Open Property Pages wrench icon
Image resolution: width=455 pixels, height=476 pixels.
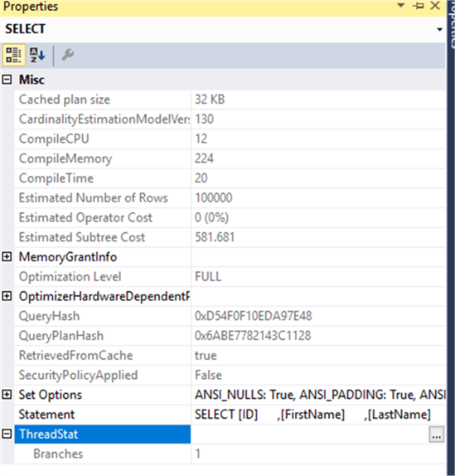[x=68, y=55]
